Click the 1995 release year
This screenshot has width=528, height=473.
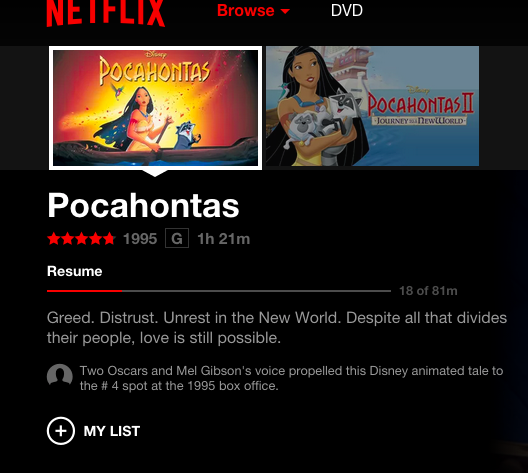click(140, 239)
